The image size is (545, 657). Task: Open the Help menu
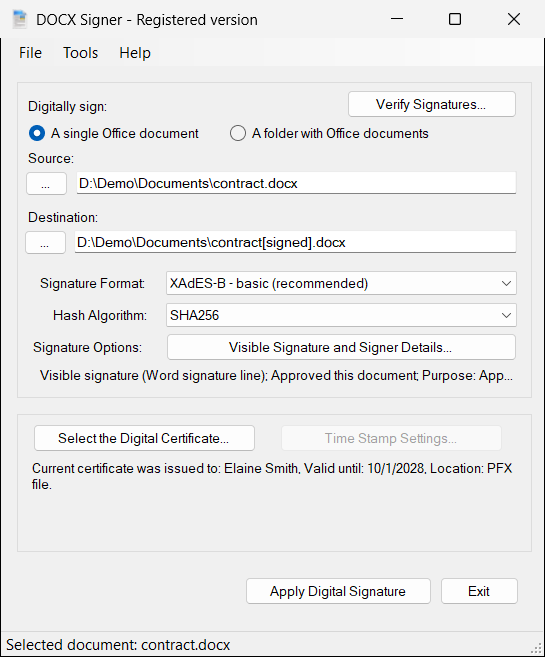135,53
